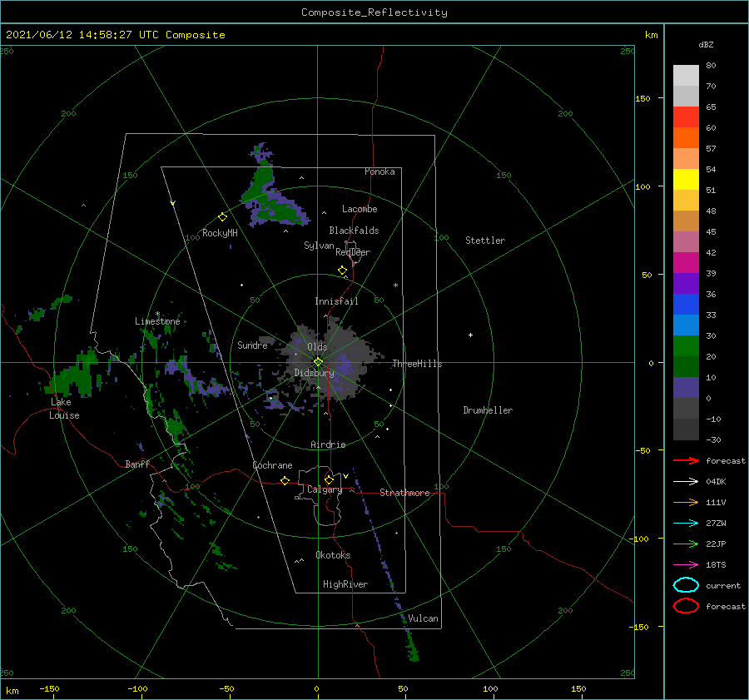Select the 65 dBZ red swatch
The image size is (749, 700).
[x=686, y=117]
